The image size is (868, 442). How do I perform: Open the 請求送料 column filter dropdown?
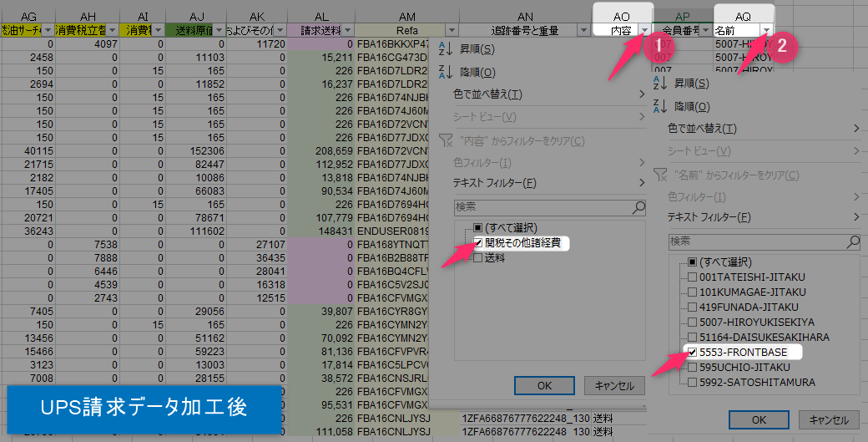(x=348, y=30)
